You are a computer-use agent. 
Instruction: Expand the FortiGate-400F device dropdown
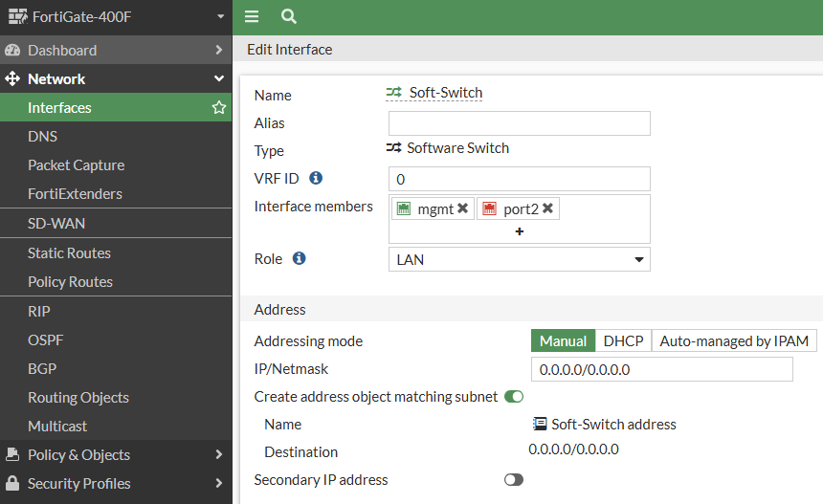pos(220,17)
